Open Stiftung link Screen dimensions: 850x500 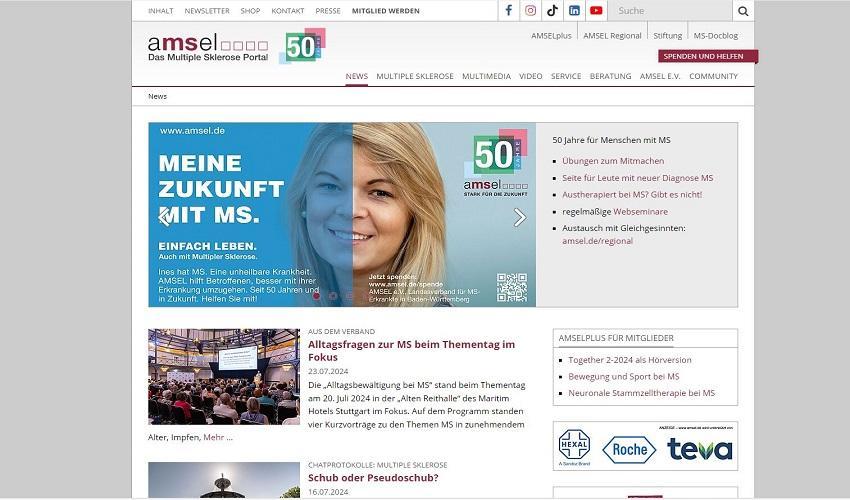(668, 36)
